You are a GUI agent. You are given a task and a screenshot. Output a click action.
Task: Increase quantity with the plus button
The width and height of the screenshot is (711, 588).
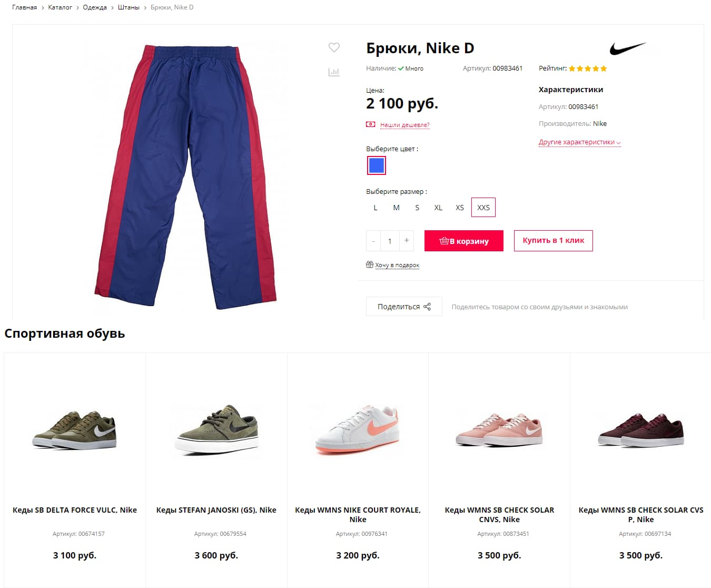coord(407,241)
